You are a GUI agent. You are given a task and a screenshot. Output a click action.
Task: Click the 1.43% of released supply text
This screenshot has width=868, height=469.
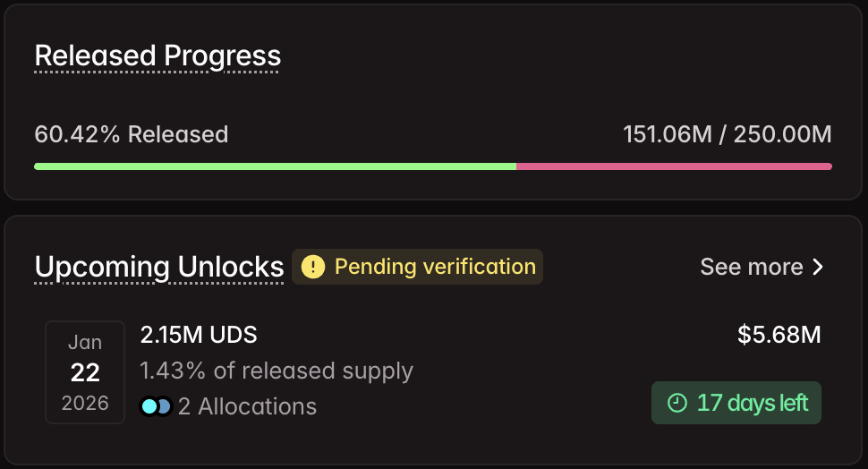pyautogui.click(x=277, y=371)
